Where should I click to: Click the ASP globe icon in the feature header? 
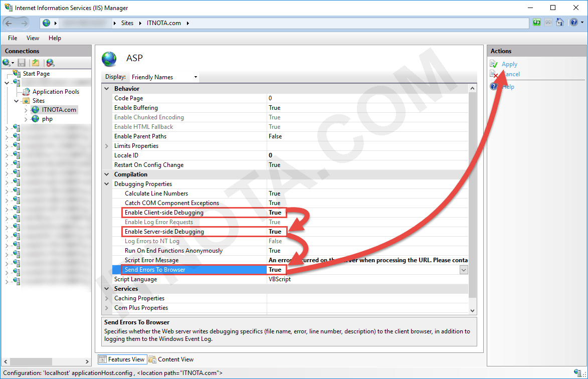pos(109,59)
